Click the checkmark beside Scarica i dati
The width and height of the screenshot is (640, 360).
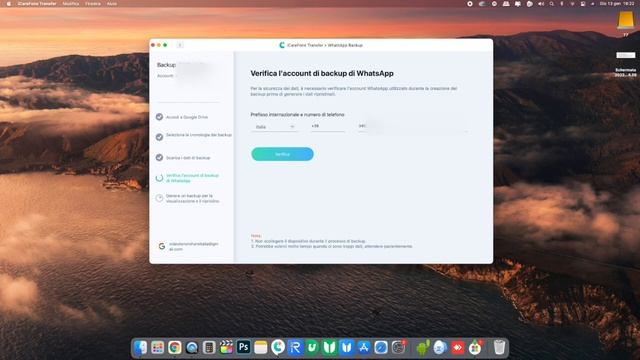pos(159,158)
